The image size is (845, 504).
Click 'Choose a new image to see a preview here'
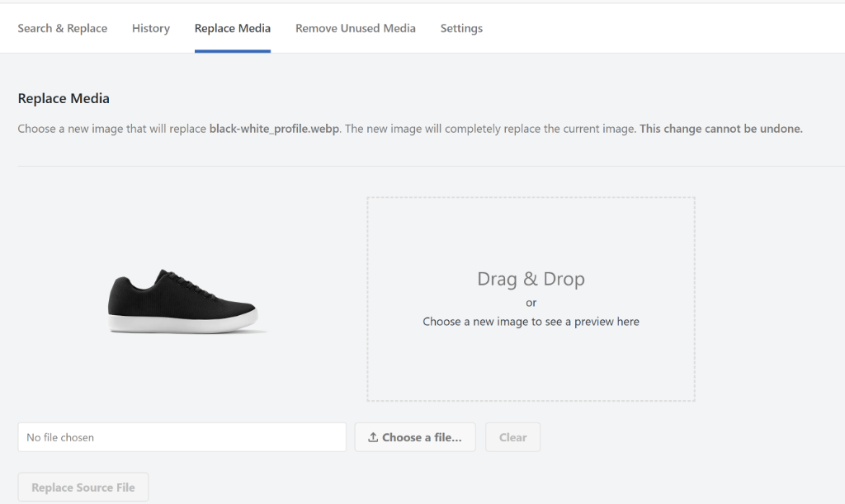(531, 322)
